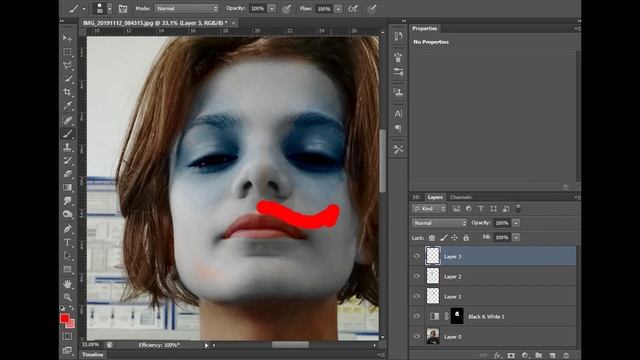Open the Character panel icon

click(x=398, y=113)
